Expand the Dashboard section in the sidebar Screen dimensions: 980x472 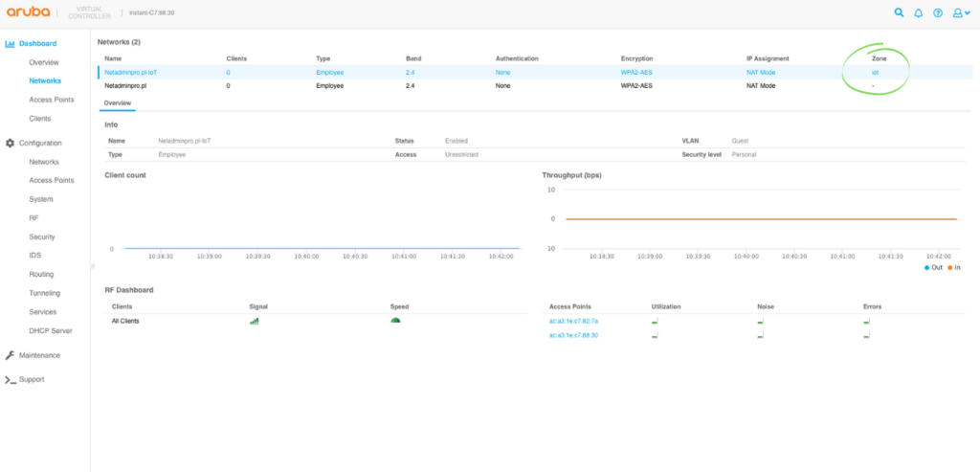37,44
